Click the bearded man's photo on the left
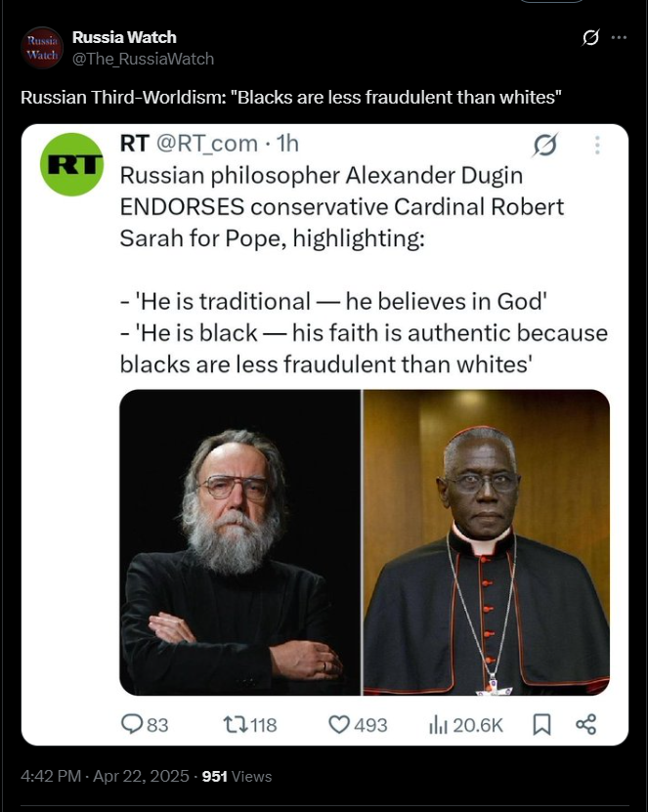 (x=239, y=542)
